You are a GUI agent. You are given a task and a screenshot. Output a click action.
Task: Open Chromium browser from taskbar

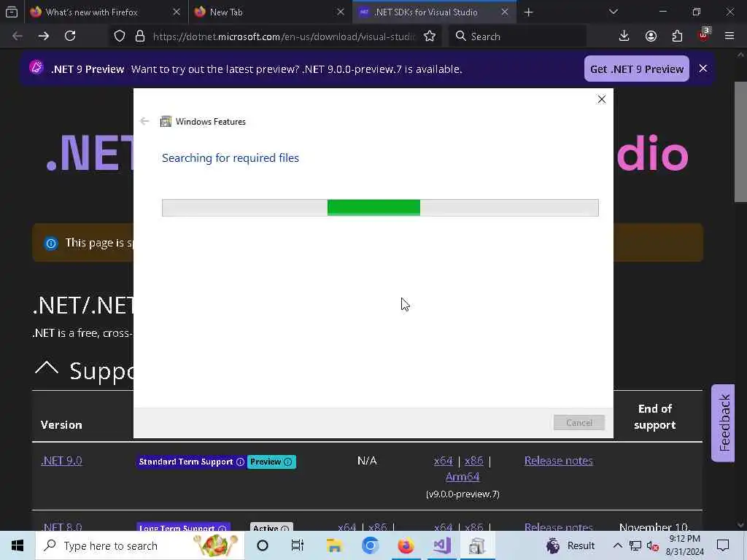370,545
